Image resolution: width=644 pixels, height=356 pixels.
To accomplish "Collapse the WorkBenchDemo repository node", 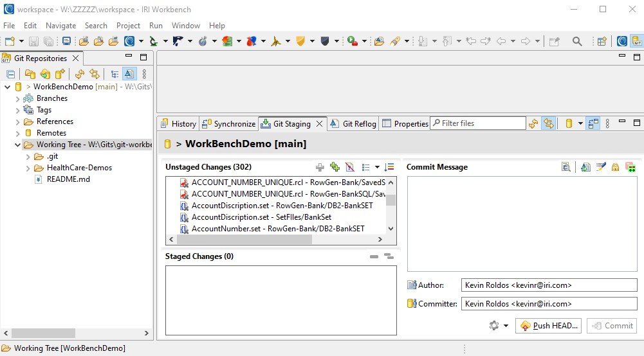I will click(x=7, y=87).
